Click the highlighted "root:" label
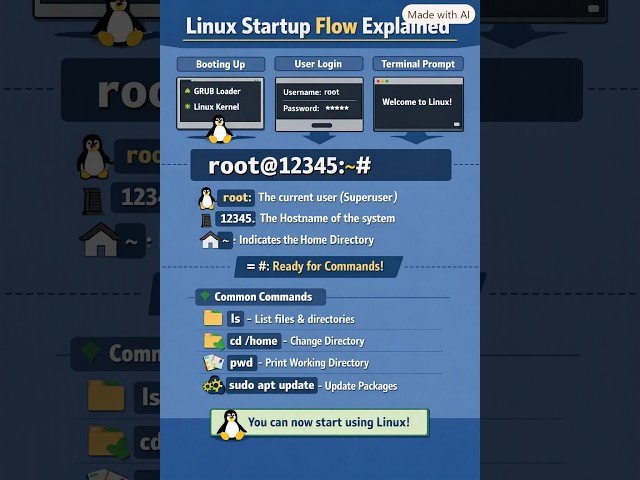The width and height of the screenshot is (640, 480). 237,198
